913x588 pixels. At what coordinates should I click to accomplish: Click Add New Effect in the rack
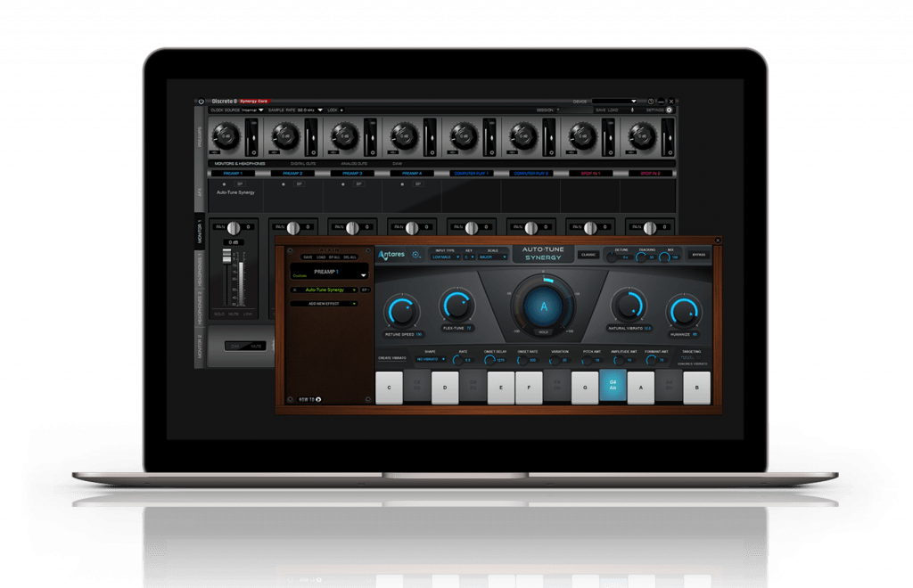[x=324, y=304]
